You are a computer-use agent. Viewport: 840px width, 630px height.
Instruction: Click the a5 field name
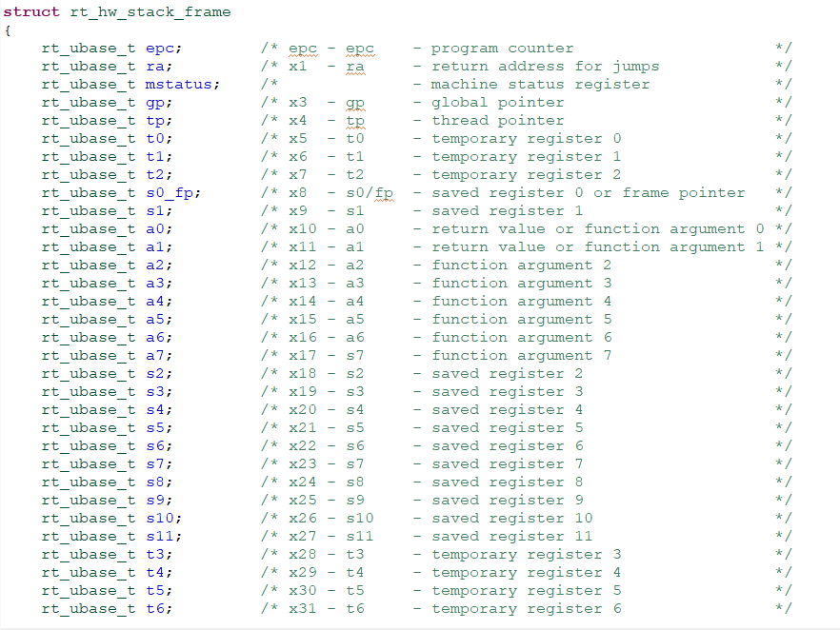(155, 320)
